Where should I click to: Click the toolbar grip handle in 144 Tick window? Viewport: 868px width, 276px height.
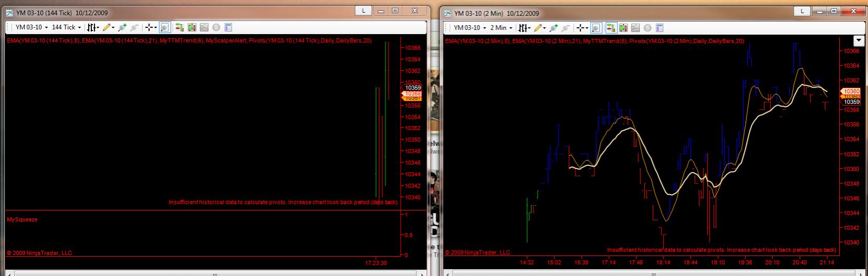(8, 27)
